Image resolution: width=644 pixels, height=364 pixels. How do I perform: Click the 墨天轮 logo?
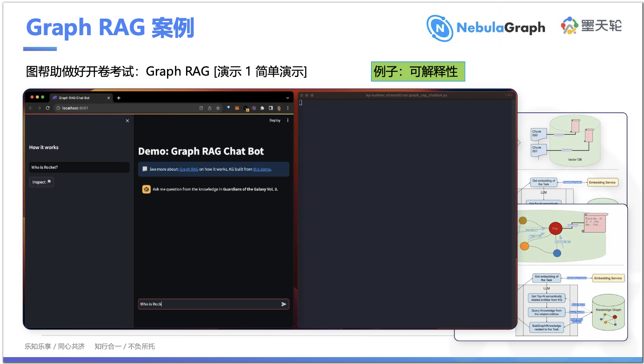pyautogui.click(x=591, y=26)
